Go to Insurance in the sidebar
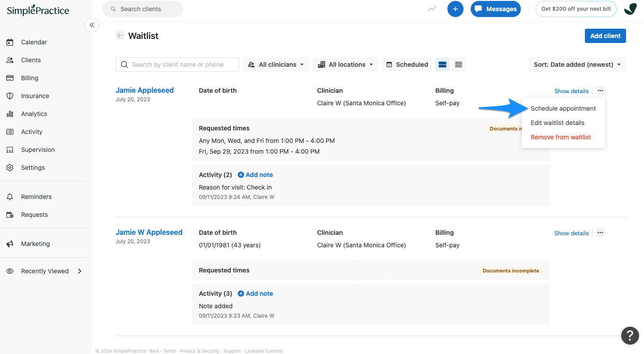The height and width of the screenshot is (354, 644). (x=35, y=96)
